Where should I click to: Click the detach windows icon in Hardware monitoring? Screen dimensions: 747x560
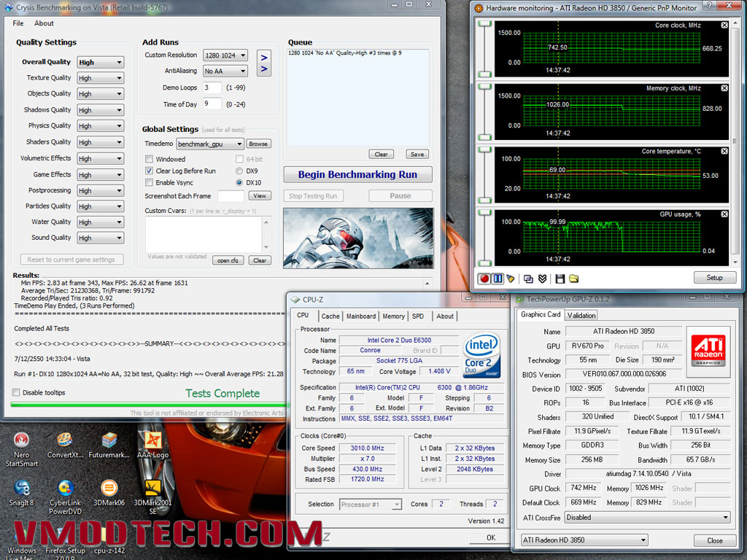click(528, 279)
